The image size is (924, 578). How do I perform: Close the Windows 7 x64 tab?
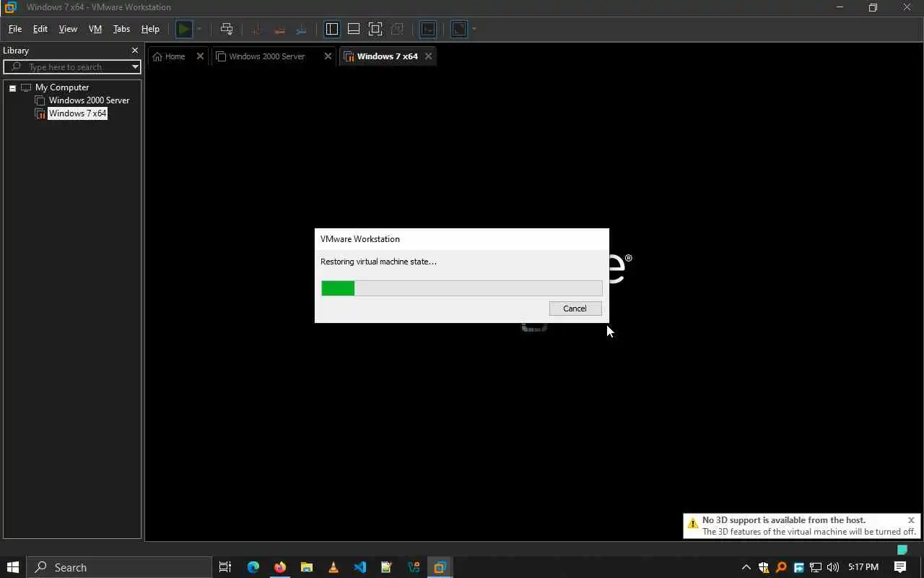428,56
